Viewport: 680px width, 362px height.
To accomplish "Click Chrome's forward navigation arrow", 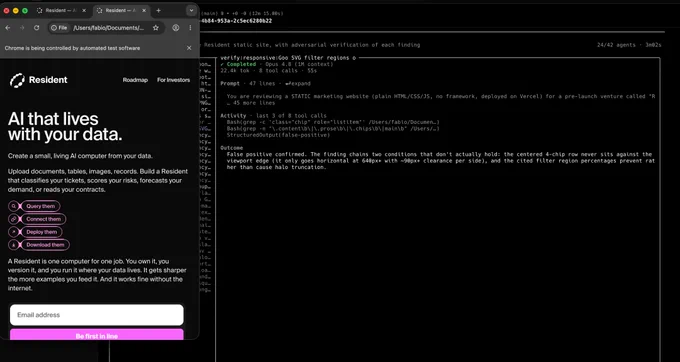I will pos(22,28).
